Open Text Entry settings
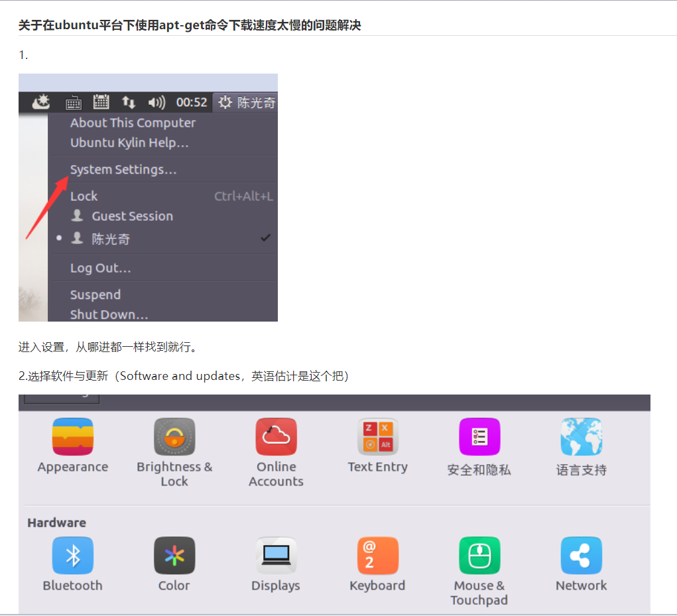 (x=377, y=438)
